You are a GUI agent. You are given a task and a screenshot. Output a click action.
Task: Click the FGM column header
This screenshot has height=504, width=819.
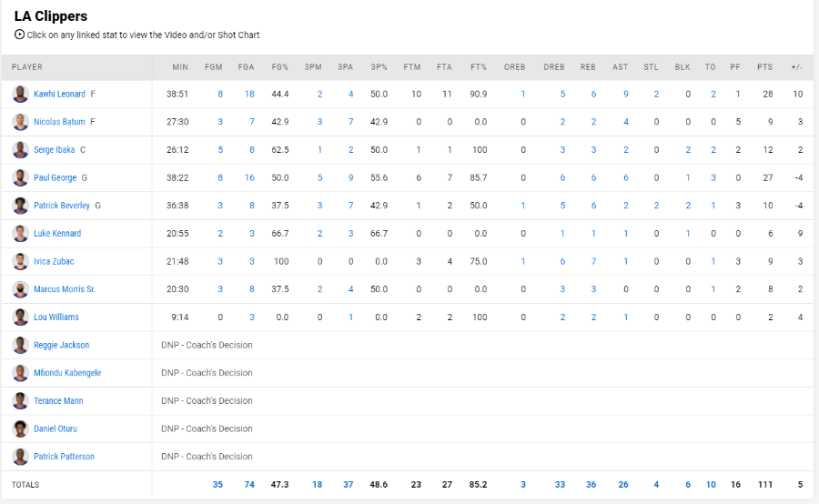click(x=214, y=66)
